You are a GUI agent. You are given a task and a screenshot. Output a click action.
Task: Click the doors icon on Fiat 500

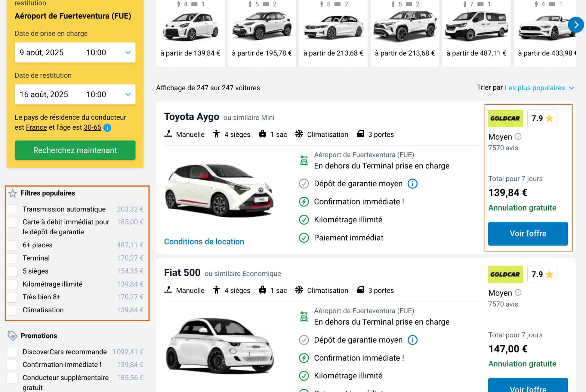click(360, 290)
